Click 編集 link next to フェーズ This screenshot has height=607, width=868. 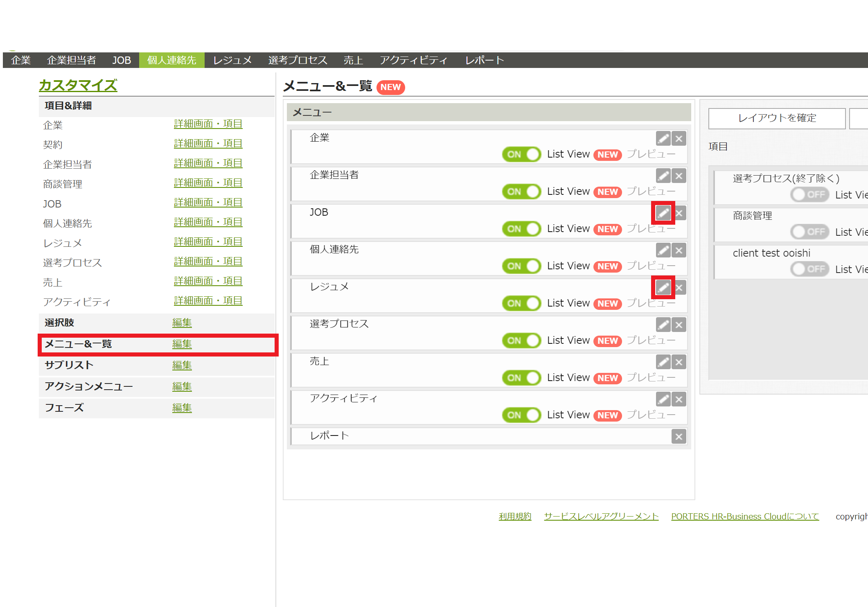182,408
